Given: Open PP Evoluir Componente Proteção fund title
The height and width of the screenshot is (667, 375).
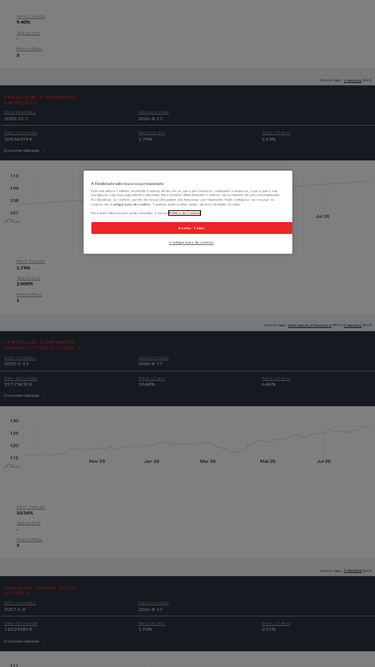Looking at the screenshot, I should coord(40,100).
